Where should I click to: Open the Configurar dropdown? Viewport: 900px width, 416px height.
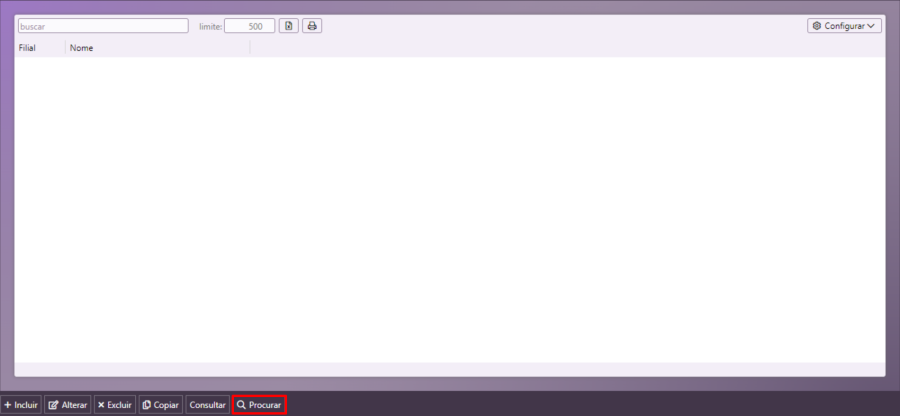pos(844,26)
